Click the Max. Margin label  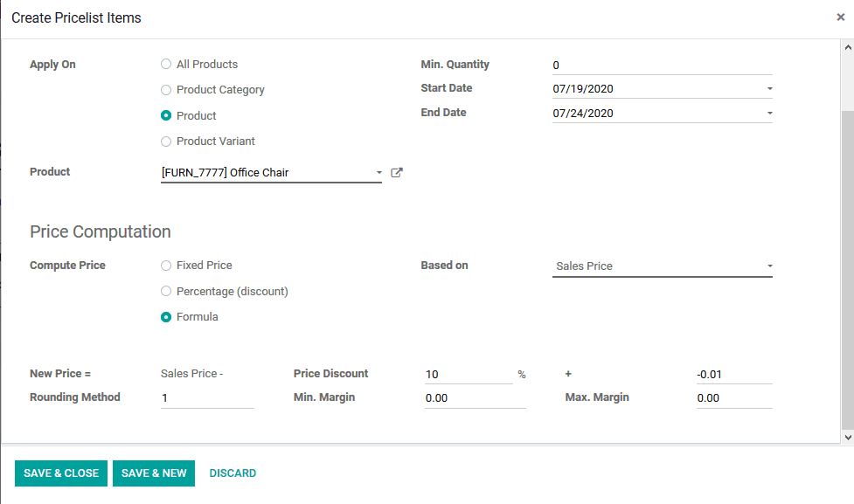pos(597,397)
